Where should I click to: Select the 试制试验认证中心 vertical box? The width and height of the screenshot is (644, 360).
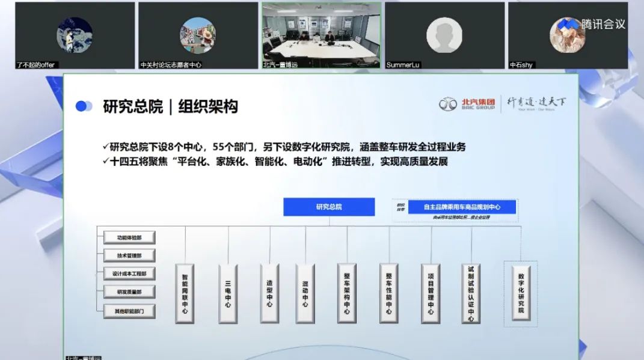pyautogui.click(x=471, y=294)
